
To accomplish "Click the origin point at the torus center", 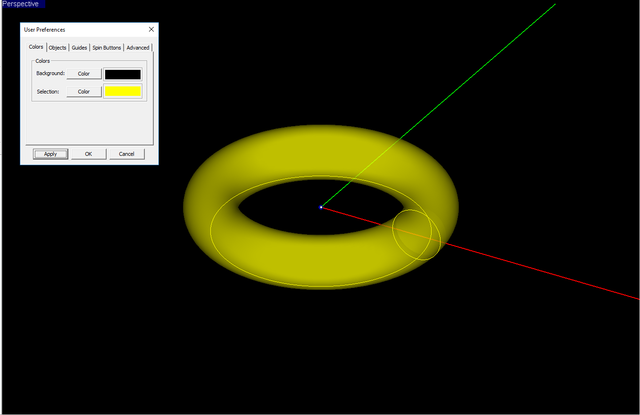I will [321, 207].
